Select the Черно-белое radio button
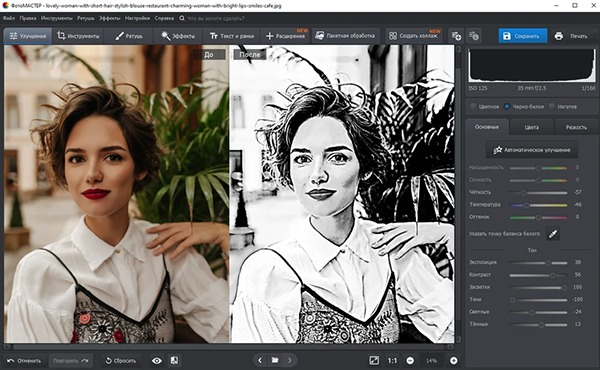Image resolution: width=600 pixels, height=370 pixels. tap(507, 106)
